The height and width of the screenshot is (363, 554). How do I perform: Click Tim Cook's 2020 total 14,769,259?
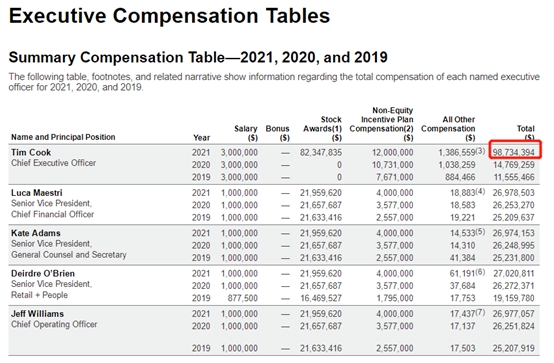[514, 165]
